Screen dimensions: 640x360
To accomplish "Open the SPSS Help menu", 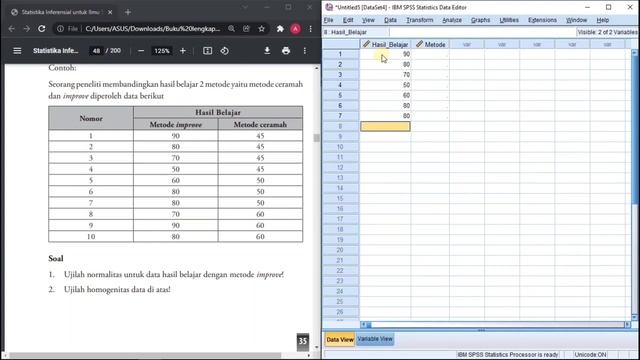I will tap(603, 20).
